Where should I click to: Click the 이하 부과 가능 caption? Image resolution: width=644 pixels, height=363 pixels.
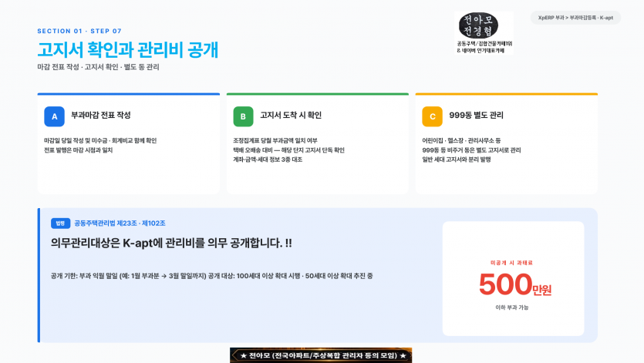pos(512,308)
